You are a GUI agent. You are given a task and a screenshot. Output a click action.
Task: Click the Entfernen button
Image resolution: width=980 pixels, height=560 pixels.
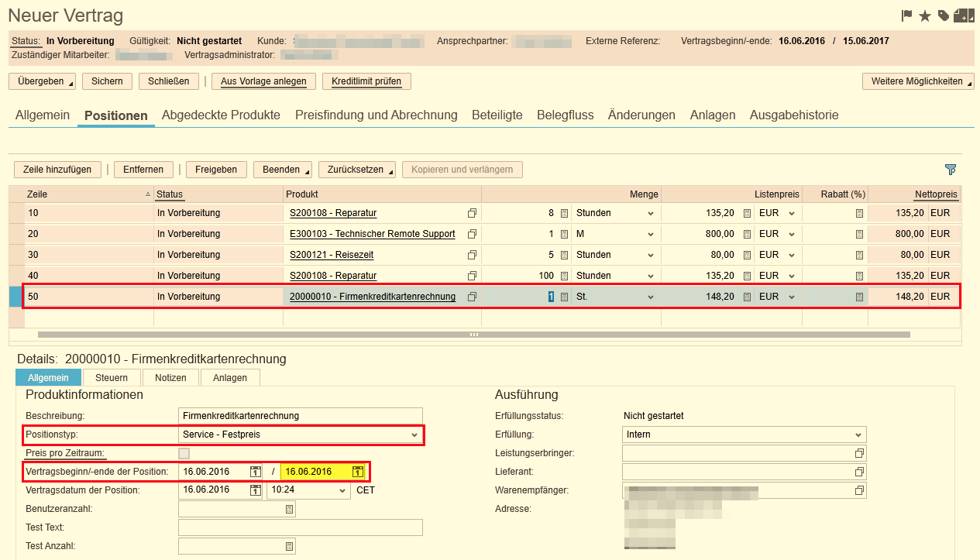(143, 170)
